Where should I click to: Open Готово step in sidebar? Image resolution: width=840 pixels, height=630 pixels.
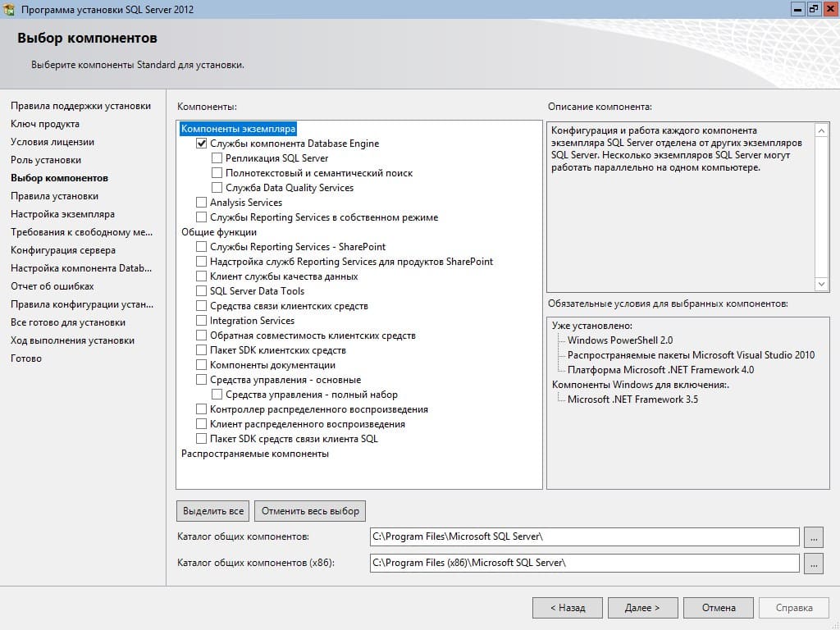pos(26,358)
